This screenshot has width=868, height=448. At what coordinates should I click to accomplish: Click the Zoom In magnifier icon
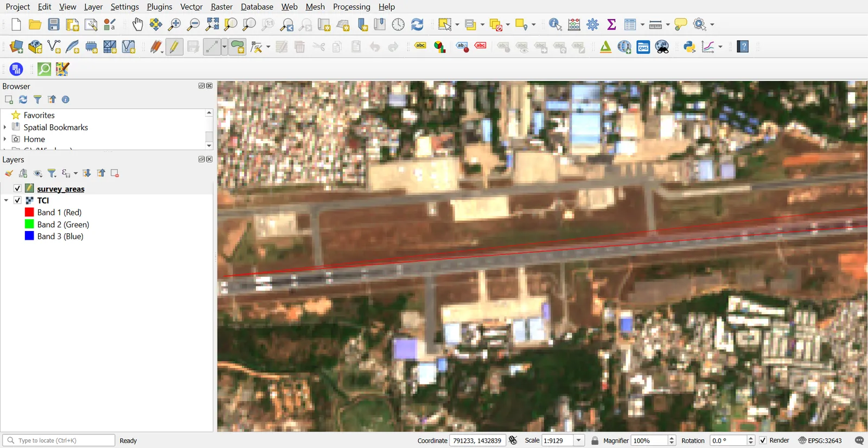point(175,24)
